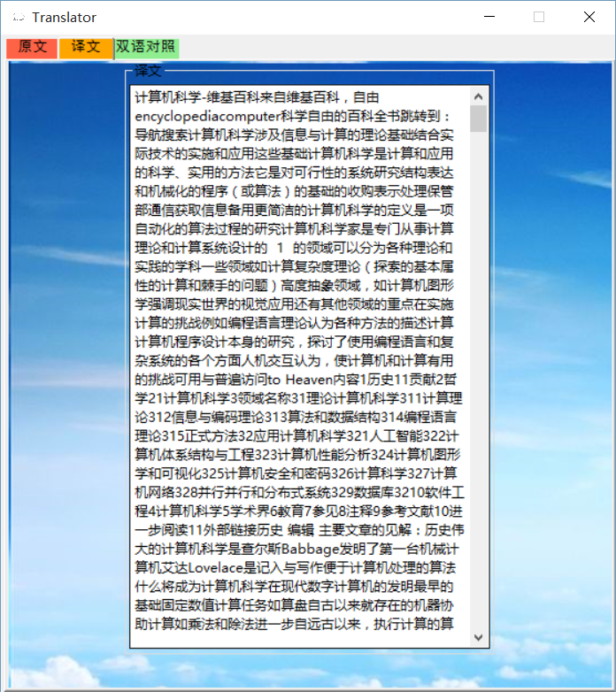Click the disabled maximize button

[x=539, y=17]
